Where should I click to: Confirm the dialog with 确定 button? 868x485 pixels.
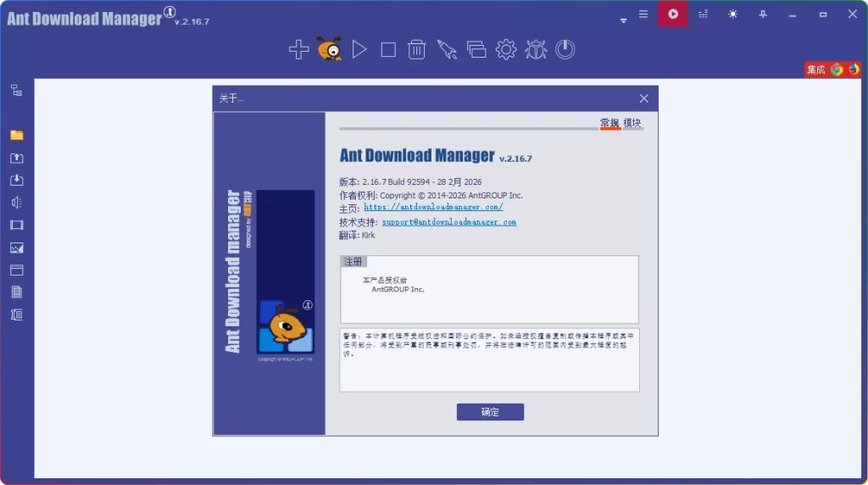point(490,412)
